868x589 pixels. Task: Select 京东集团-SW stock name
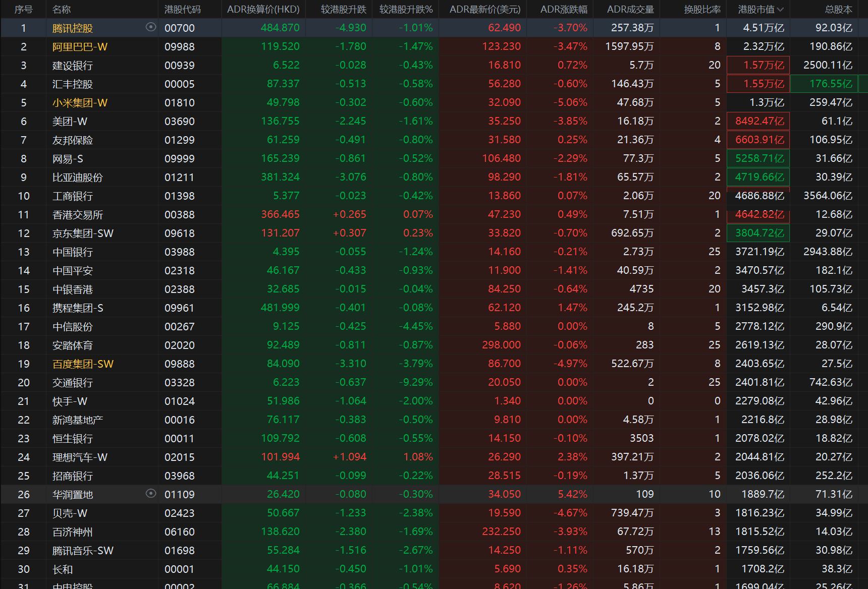pos(83,233)
